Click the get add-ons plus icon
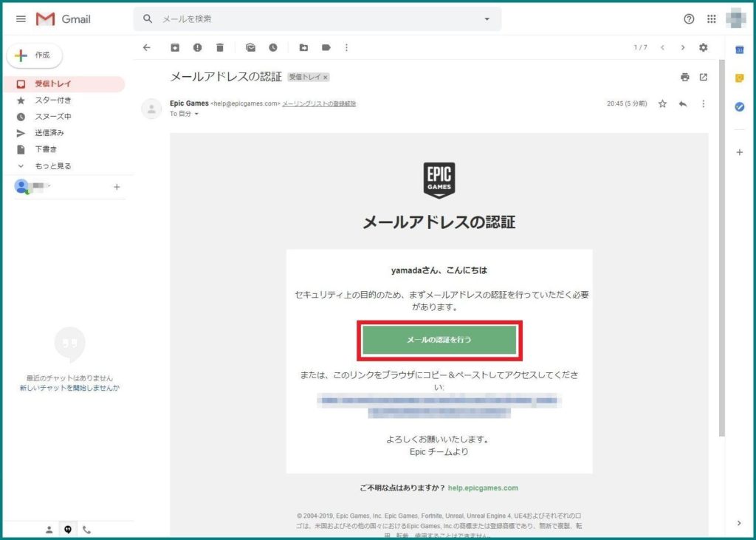This screenshot has width=756, height=540. click(740, 152)
